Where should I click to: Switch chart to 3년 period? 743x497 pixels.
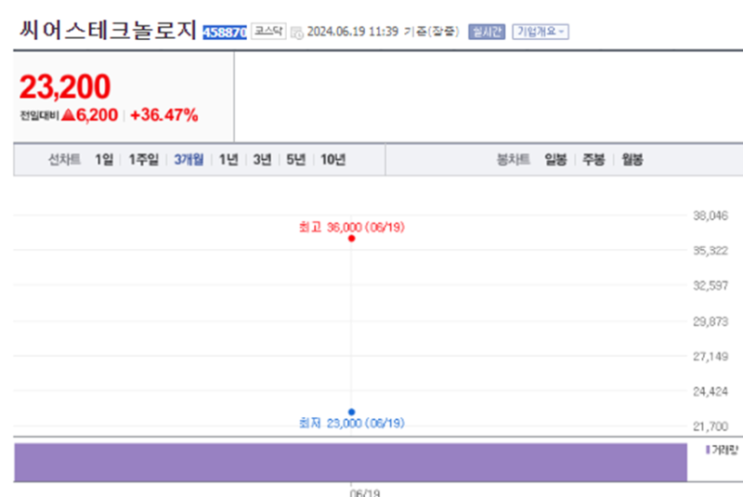click(x=262, y=160)
